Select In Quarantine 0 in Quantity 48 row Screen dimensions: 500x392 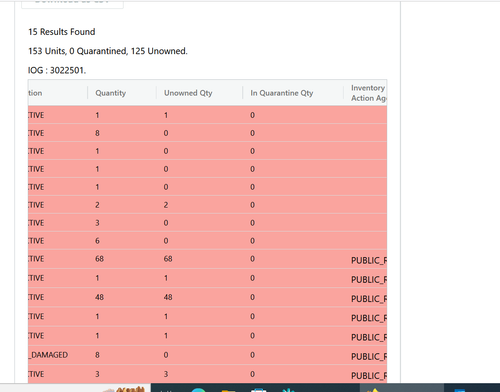point(252,297)
